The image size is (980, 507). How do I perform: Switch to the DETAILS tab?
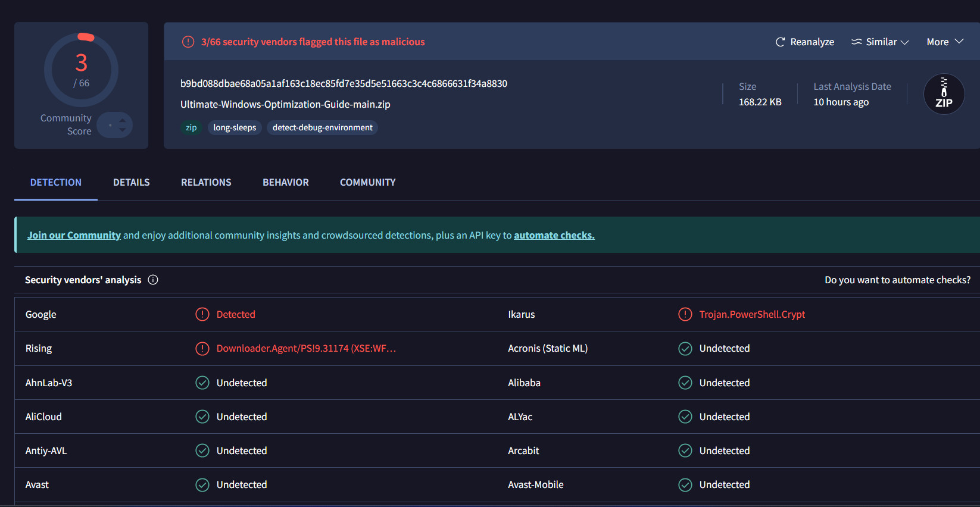[x=132, y=183]
